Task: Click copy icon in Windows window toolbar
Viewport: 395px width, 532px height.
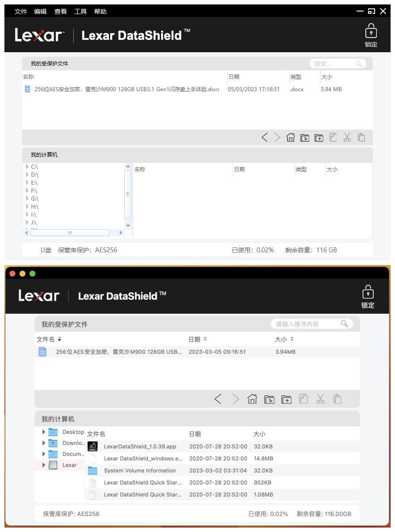Action: click(333, 138)
